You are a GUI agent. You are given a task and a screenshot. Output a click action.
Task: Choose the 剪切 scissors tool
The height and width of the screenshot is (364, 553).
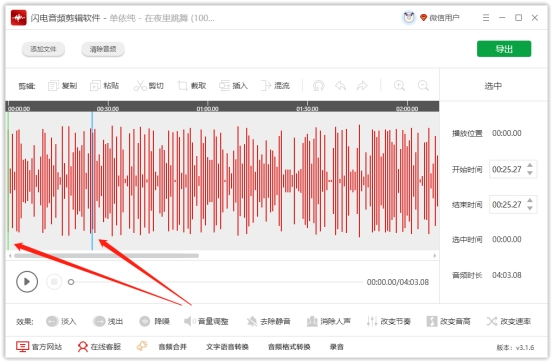click(x=148, y=85)
